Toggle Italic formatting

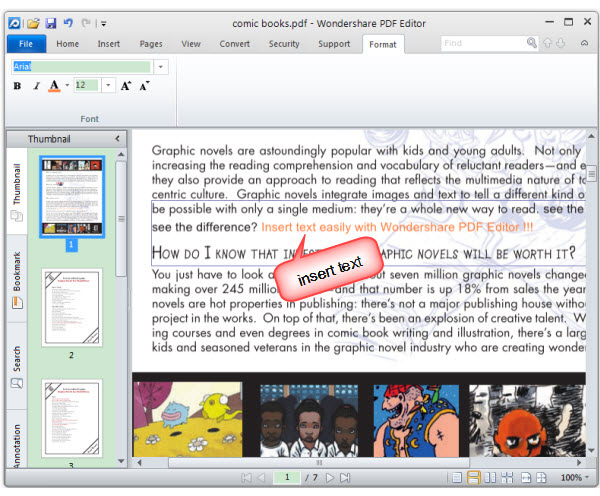[x=36, y=86]
